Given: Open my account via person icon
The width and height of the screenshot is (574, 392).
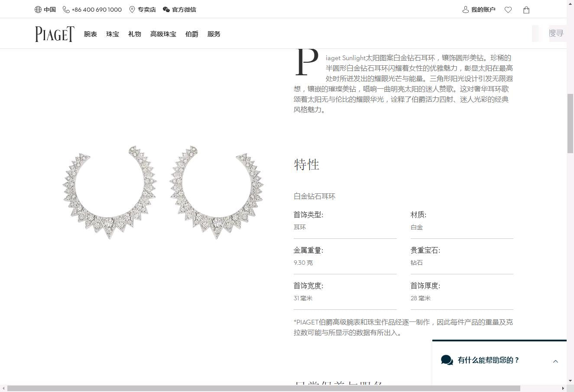Looking at the screenshot, I should [x=466, y=10].
